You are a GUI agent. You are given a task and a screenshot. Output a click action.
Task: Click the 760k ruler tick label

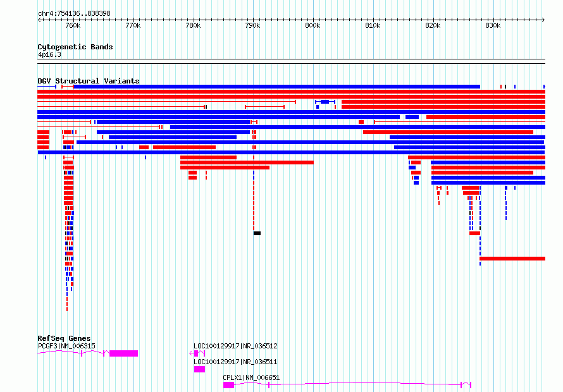[x=73, y=25]
